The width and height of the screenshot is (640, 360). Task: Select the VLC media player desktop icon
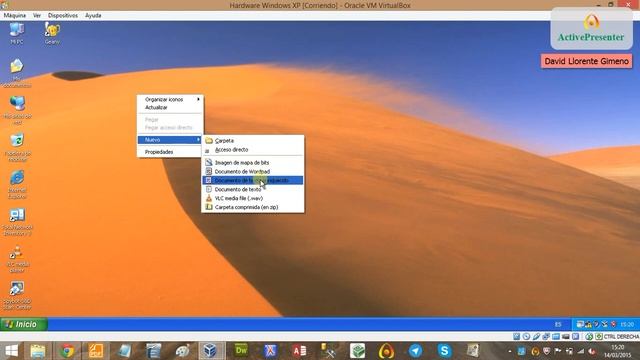(17, 259)
